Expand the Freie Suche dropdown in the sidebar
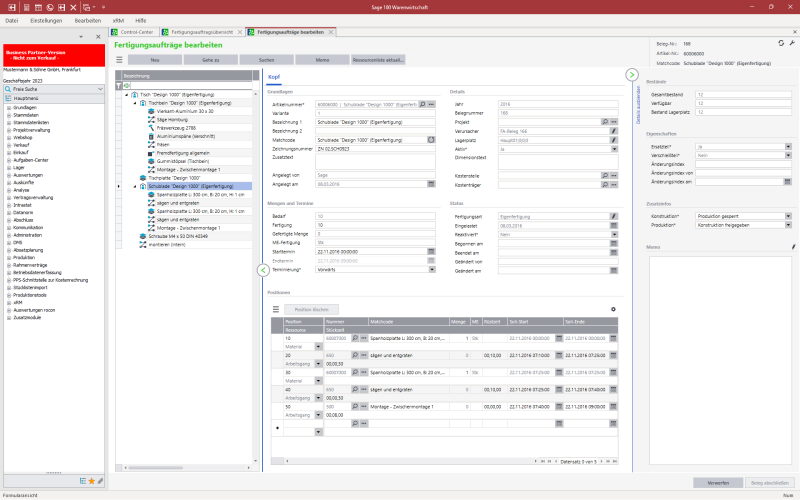Viewport: 800px width, 500px height. [100, 89]
